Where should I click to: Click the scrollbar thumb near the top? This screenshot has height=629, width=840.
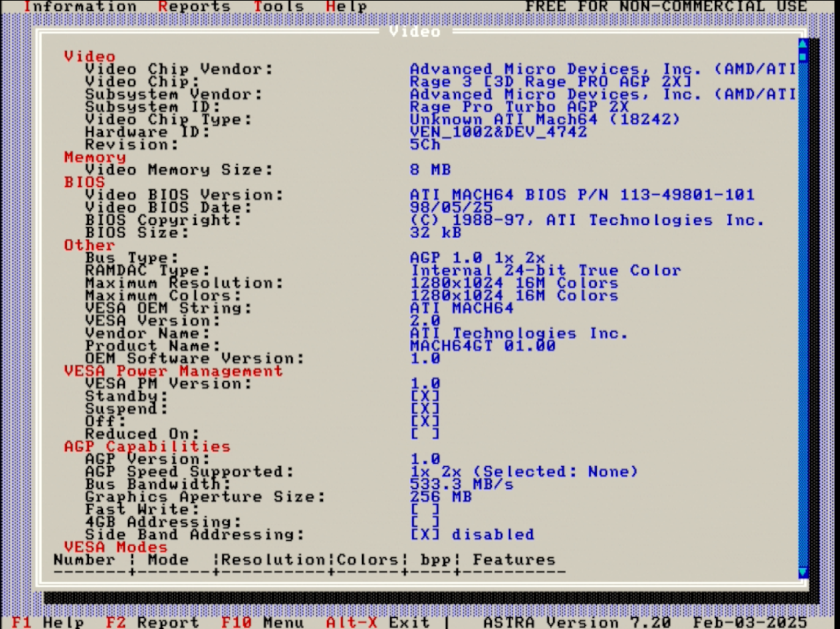[803, 56]
